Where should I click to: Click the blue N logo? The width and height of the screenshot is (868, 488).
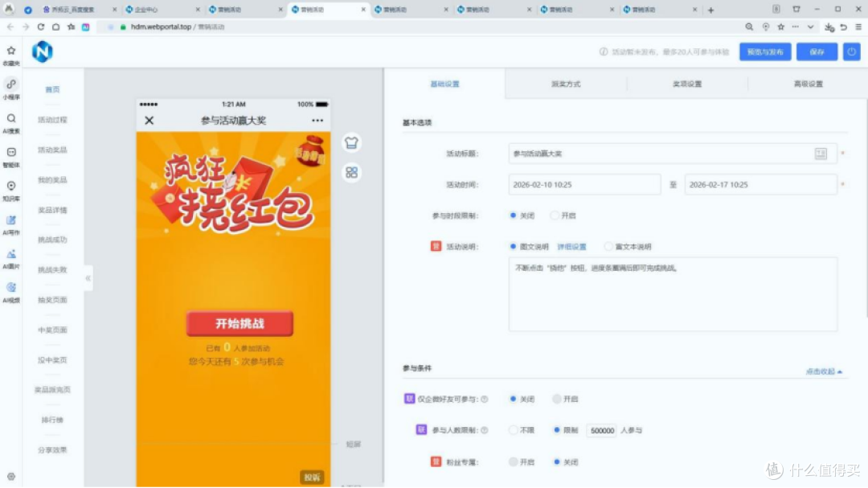42,52
